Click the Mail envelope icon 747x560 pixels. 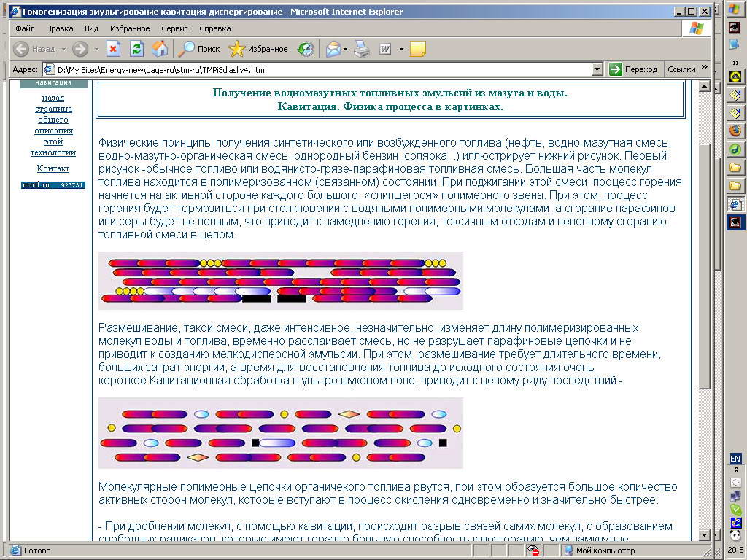point(333,49)
